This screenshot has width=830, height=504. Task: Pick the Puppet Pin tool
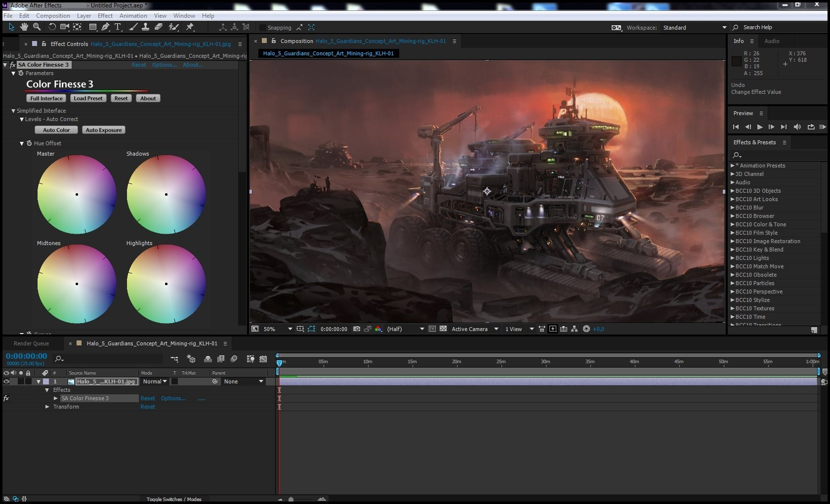[189, 27]
